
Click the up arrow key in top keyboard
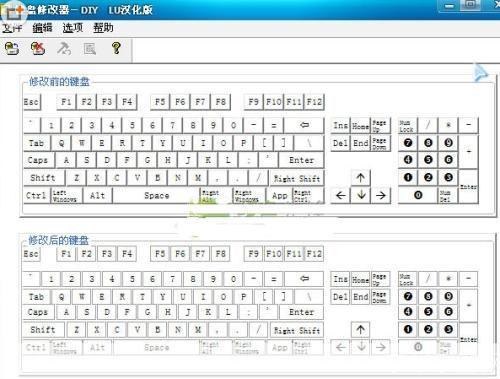tap(361, 178)
